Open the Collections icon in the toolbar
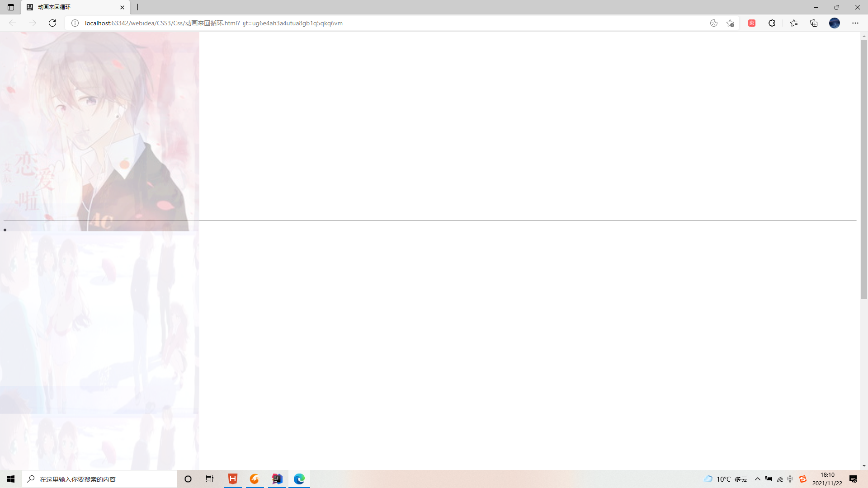 pyautogui.click(x=814, y=23)
